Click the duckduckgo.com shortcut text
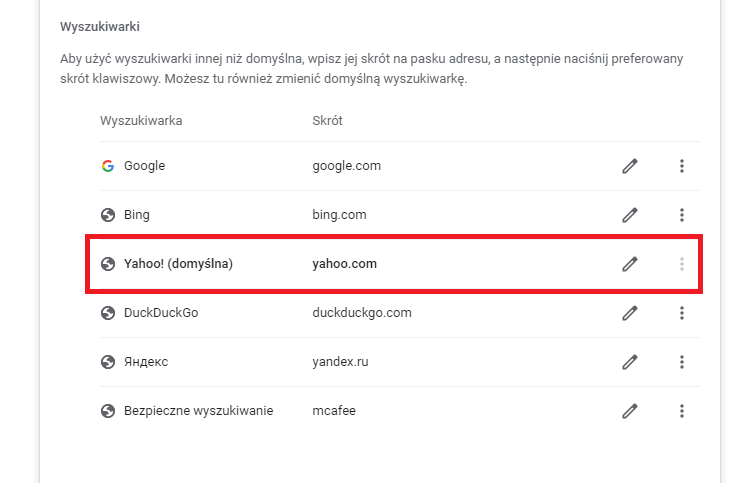Viewport: 741px width, 483px height. [362, 313]
